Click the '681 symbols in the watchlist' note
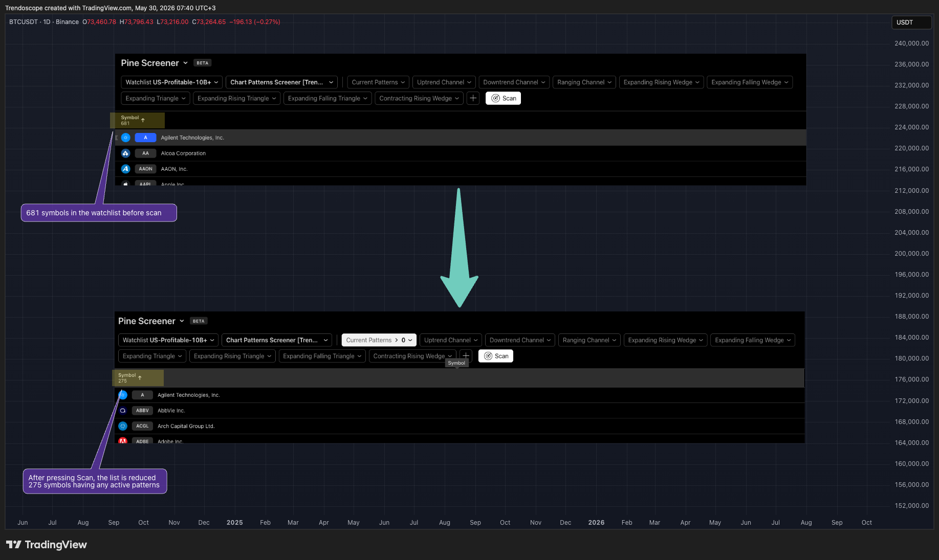The image size is (939, 560). (x=99, y=213)
